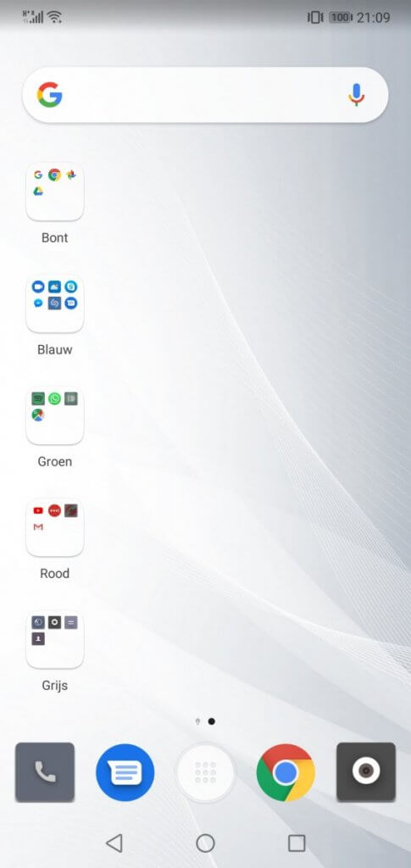Viewport: 411px width, 868px height.
Task: Open the app drawer button
Action: (205, 772)
